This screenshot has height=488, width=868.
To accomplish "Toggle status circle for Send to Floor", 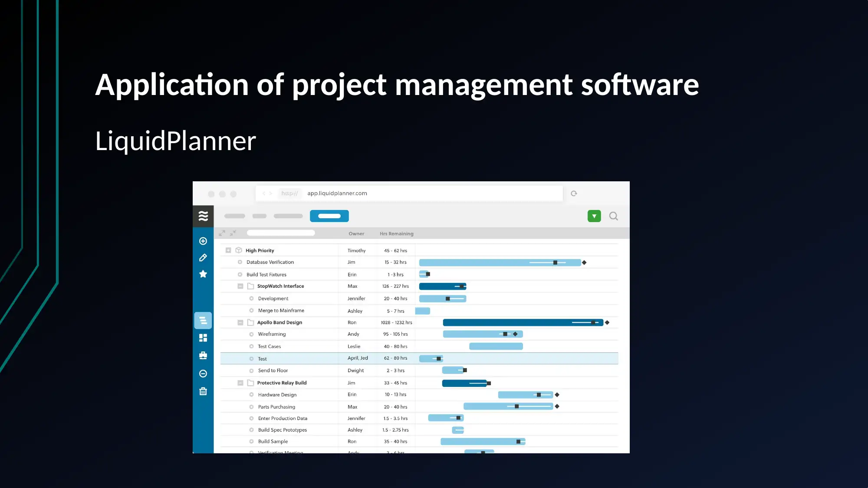I will coord(251,370).
